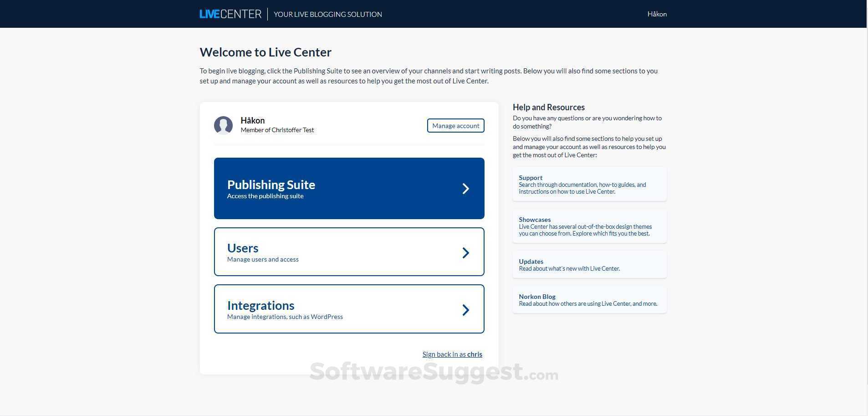Open the profile avatar image
Viewport: 868px width, 416px height.
[224, 126]
